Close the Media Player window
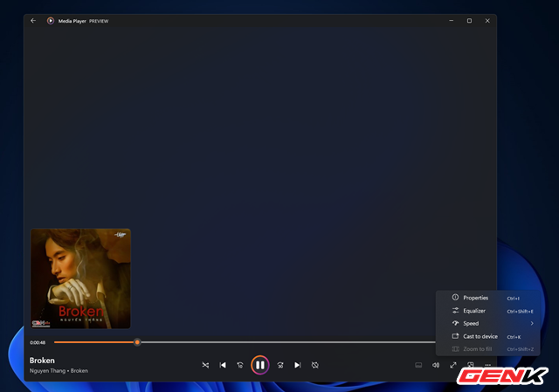Viewport: 559px width, 392px height. [487, 21]
